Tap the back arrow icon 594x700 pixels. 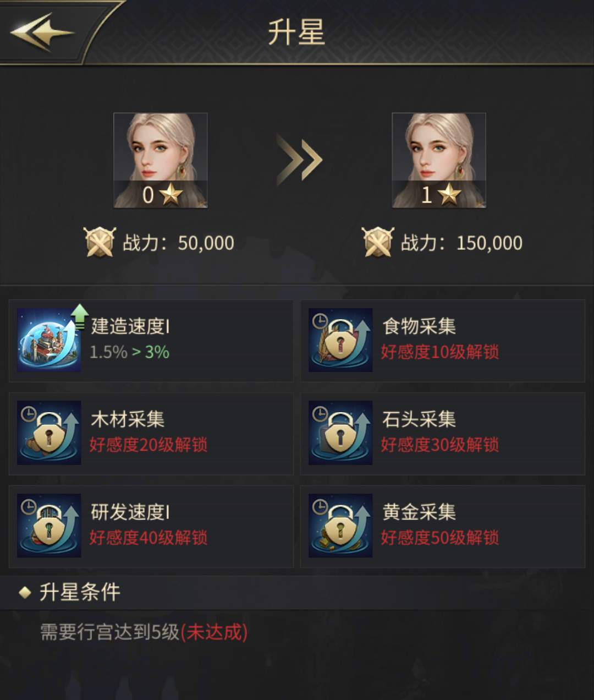(42, 32)
